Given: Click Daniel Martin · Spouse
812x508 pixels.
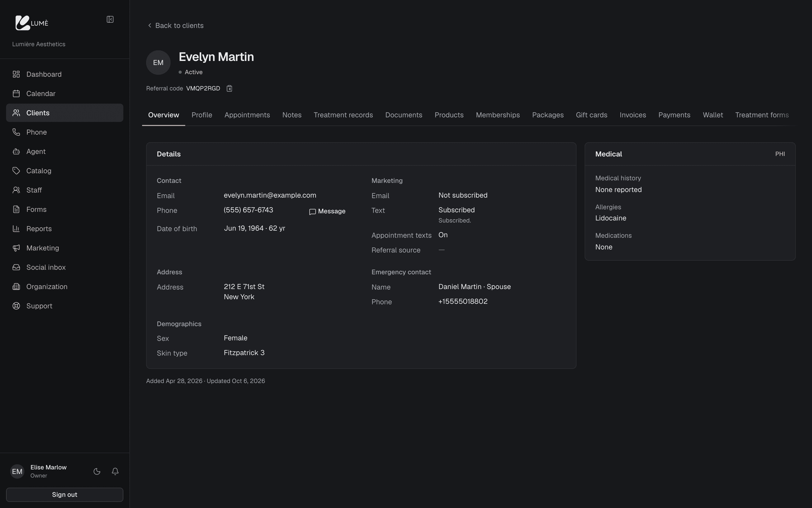Looking at the screenshot, I should coord(475,287).
